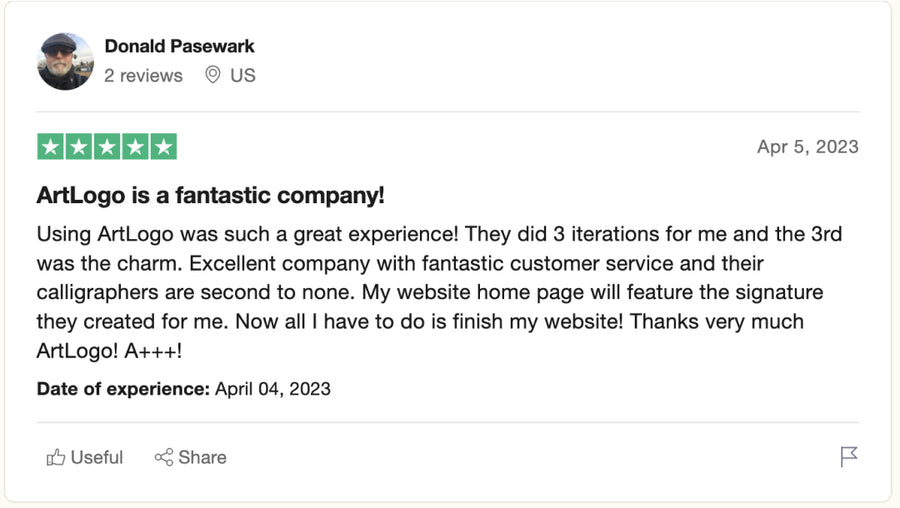Click the Share network icon
The height and width of the screenshot is (508, 900).
[164, 457]
